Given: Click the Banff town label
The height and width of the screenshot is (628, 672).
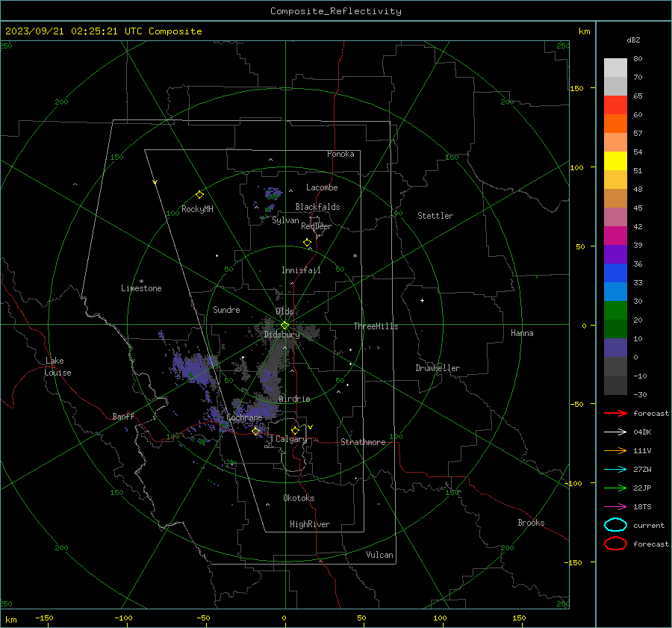Looking at the screenshot, I should point(123,417).
